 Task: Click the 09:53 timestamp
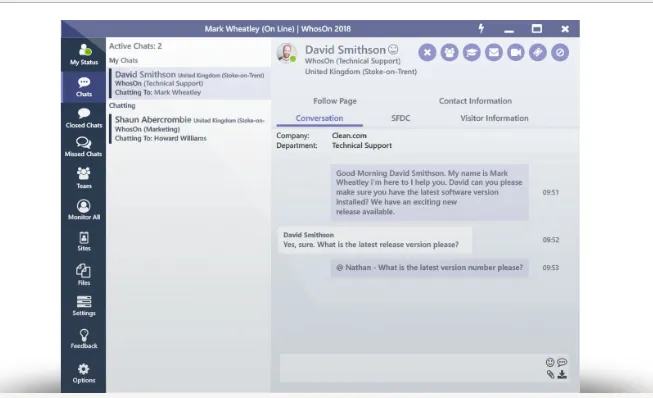tap(551, 268)
